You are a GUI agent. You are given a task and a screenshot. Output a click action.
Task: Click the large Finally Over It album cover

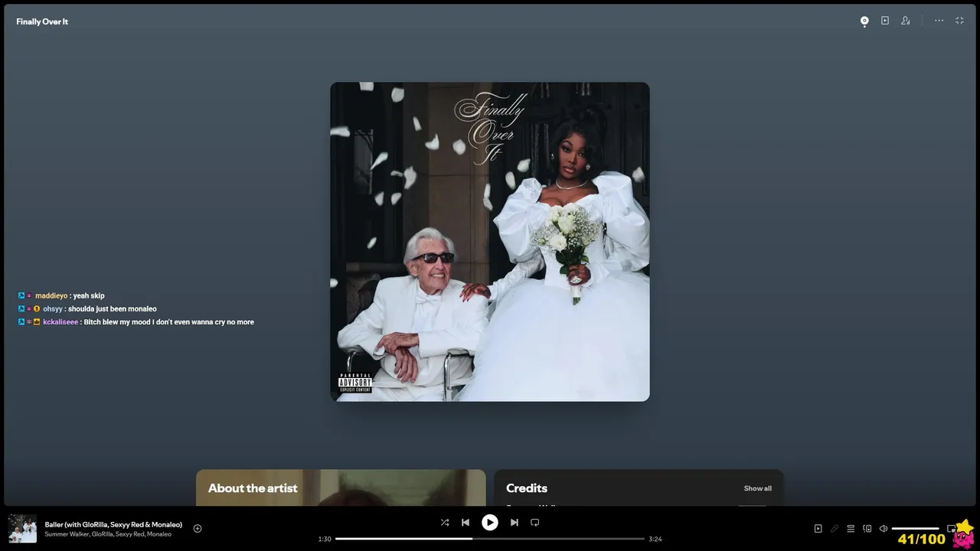490,242
